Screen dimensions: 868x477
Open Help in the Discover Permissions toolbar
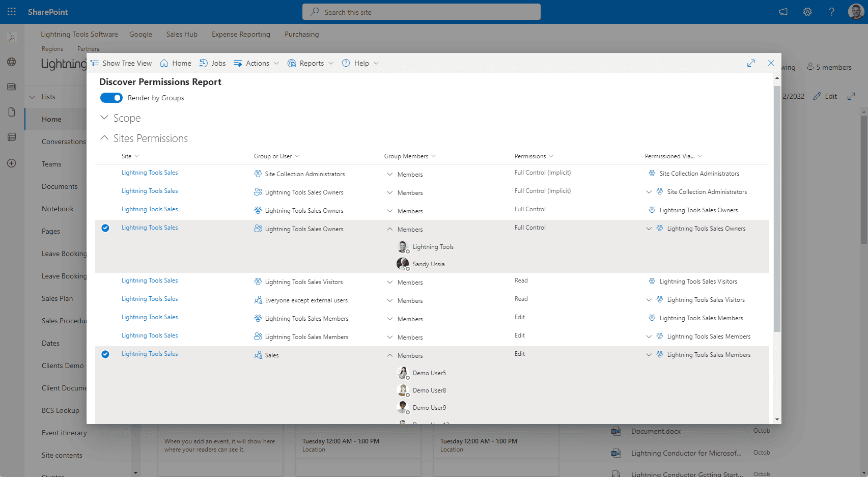click(346, 63)
